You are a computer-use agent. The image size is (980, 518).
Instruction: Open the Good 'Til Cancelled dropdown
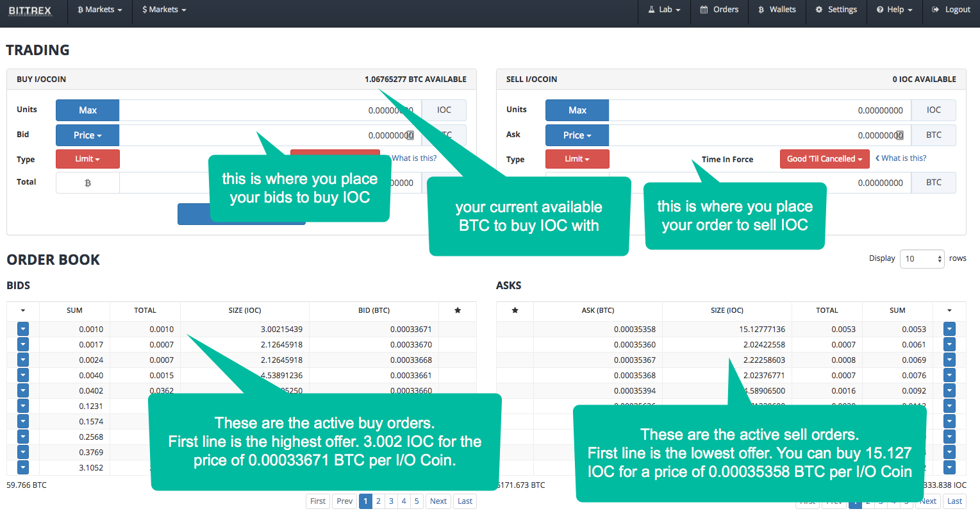825,159
